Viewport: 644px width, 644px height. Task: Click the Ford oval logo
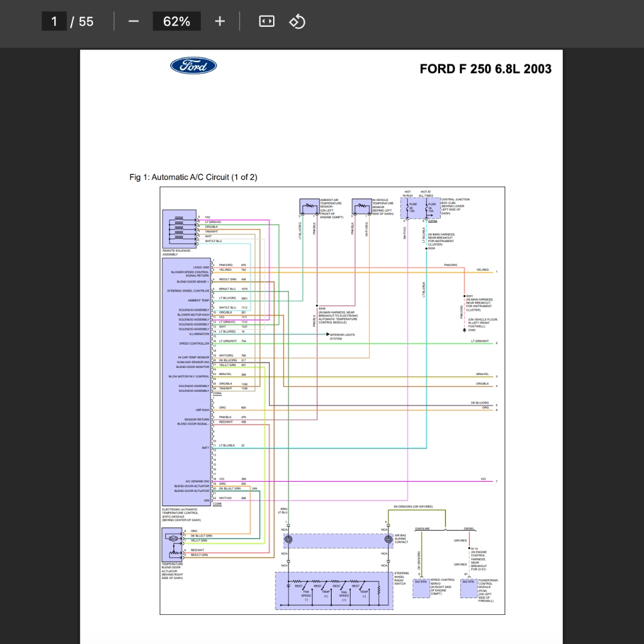[x=193, y=66]
